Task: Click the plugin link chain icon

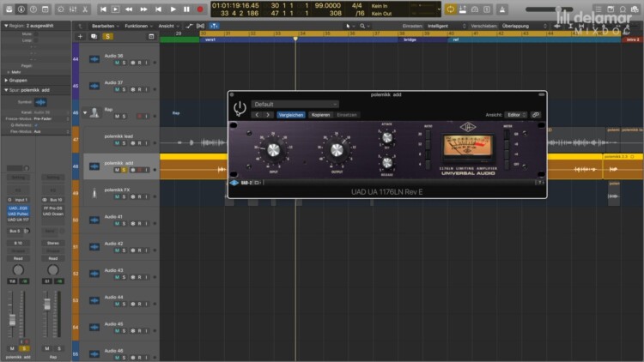Action: tap(536, 115)
